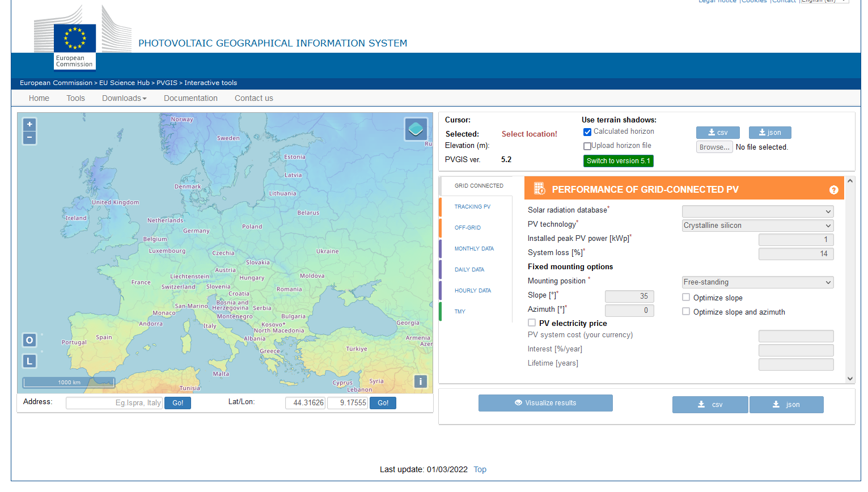Download results json at bottom
868x492 pixels.
tap(786, 405)
